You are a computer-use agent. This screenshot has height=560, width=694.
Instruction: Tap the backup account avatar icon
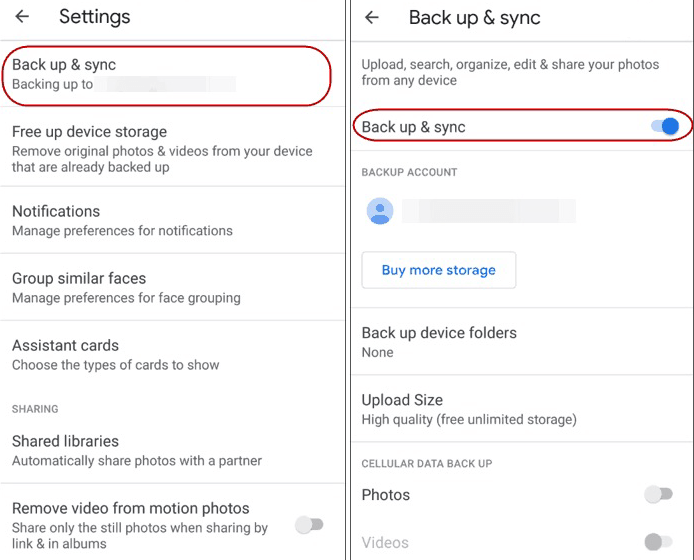380,211
